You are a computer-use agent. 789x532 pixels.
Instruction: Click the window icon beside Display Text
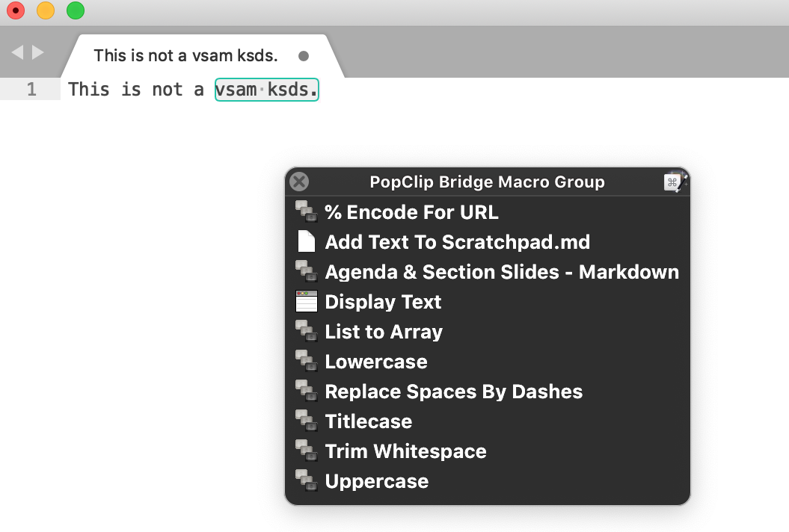coord(307,302)
